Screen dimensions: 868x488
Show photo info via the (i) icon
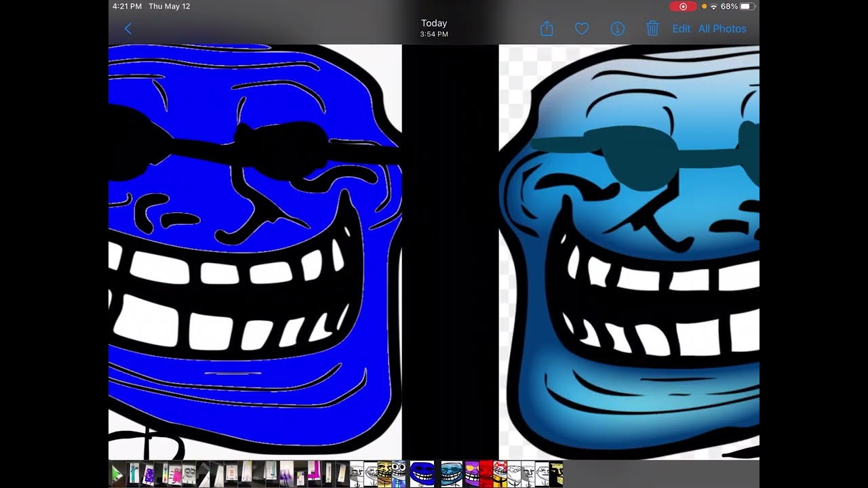click(617, 28)
